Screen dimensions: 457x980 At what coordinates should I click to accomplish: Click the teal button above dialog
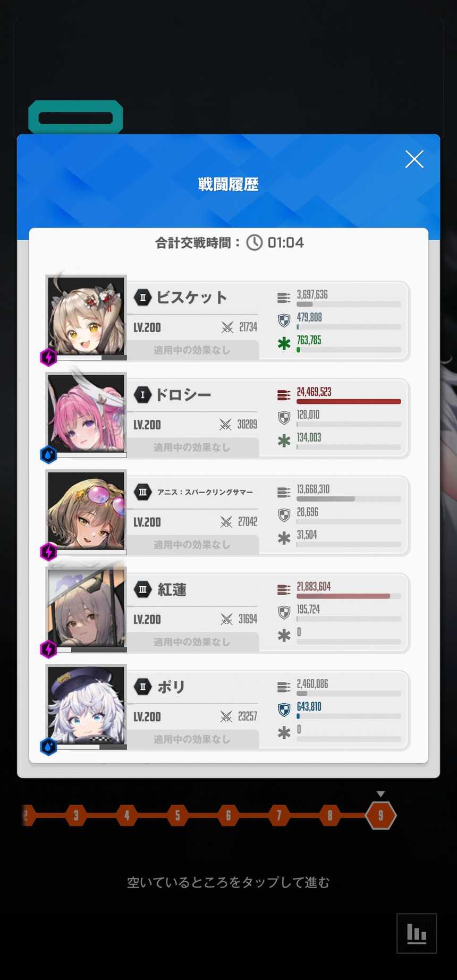coord(75,117)
